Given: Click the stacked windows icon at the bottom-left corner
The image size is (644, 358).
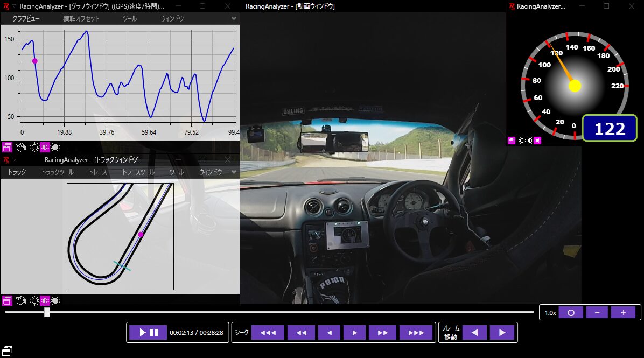Looking at the screenshot, I should point(8,350).
